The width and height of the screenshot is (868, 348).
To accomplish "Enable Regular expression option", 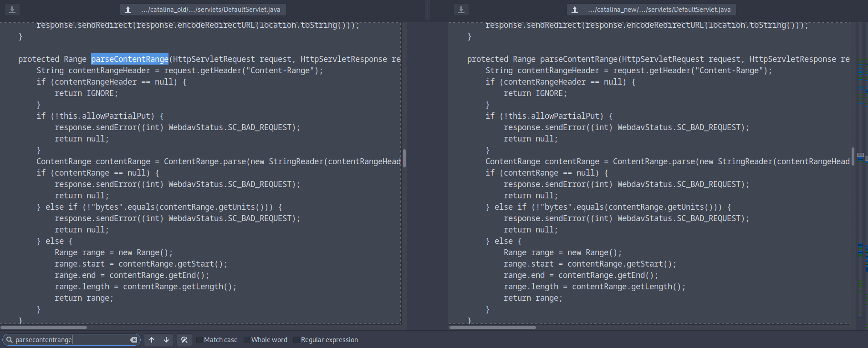I will [326, 340].
